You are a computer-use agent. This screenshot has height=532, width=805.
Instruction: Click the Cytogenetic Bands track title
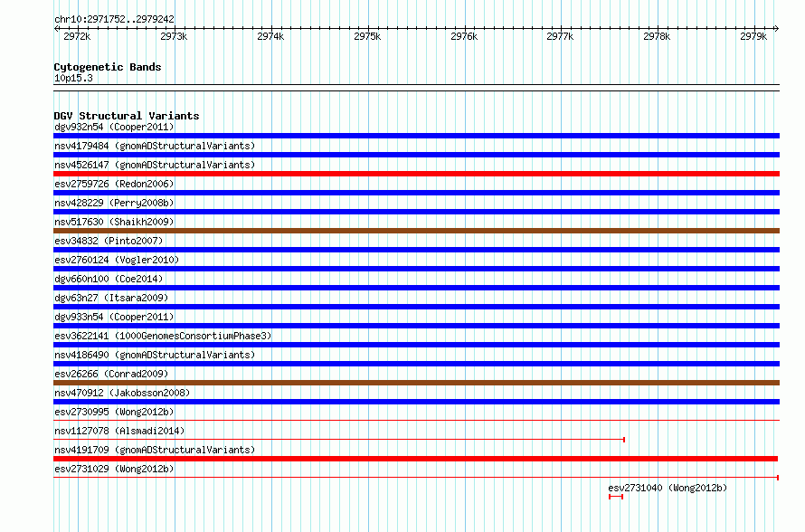click(108, 67)
